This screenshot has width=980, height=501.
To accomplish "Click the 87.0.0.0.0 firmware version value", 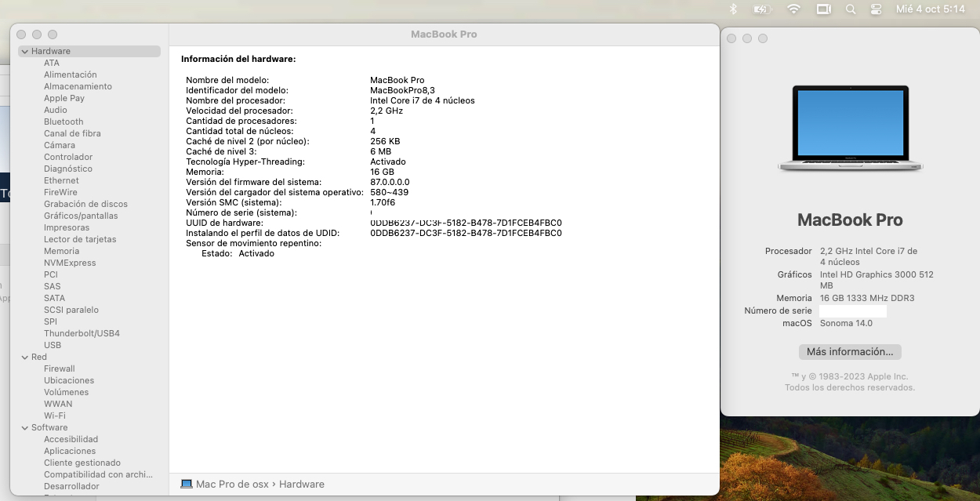I will click(x=390, y=182).
